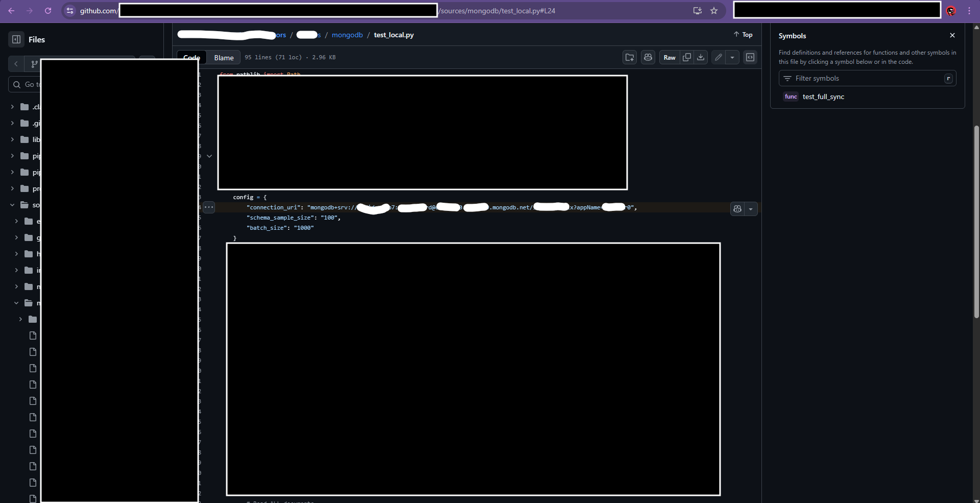Open the line 24 ellipsis actions menu

click(209, 207)
